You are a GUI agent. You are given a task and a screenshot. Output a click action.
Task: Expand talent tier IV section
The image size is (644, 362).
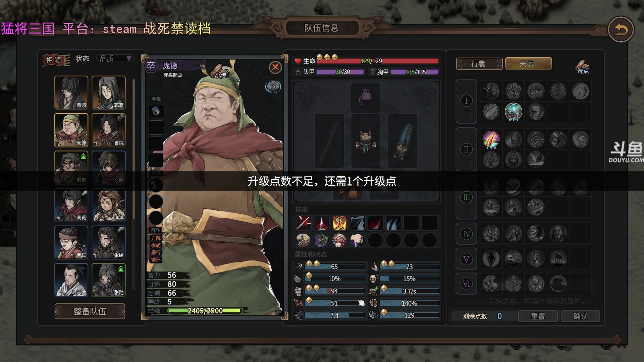tap(466, 234)
